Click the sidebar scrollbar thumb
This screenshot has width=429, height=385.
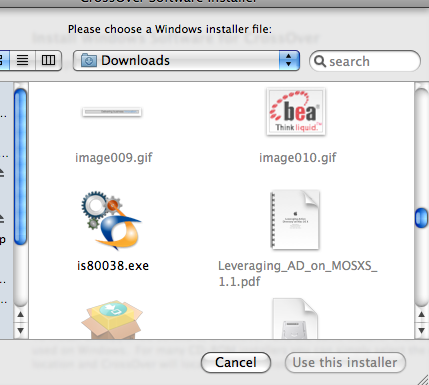tap(21, 167)
